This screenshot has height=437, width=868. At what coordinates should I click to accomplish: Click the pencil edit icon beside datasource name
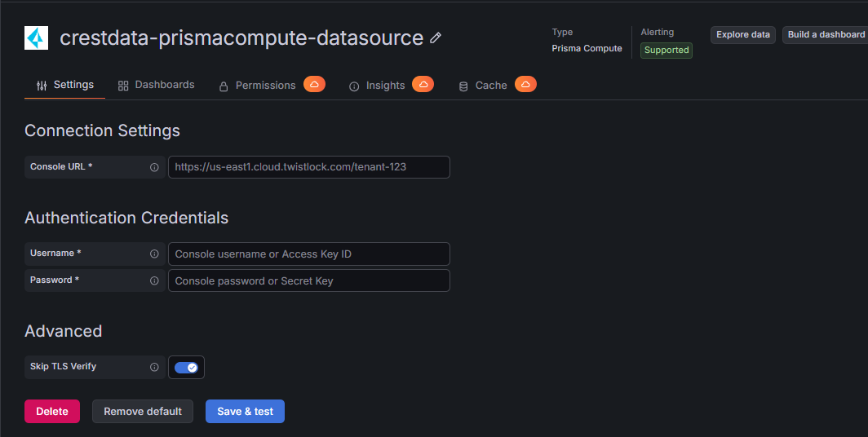(436, 38)
